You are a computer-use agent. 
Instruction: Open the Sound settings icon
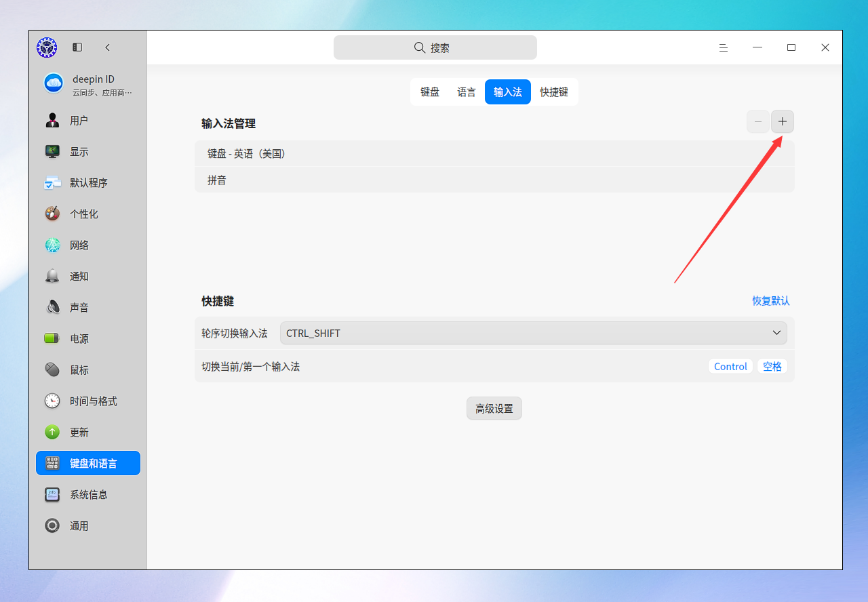(x=53, y=308)
